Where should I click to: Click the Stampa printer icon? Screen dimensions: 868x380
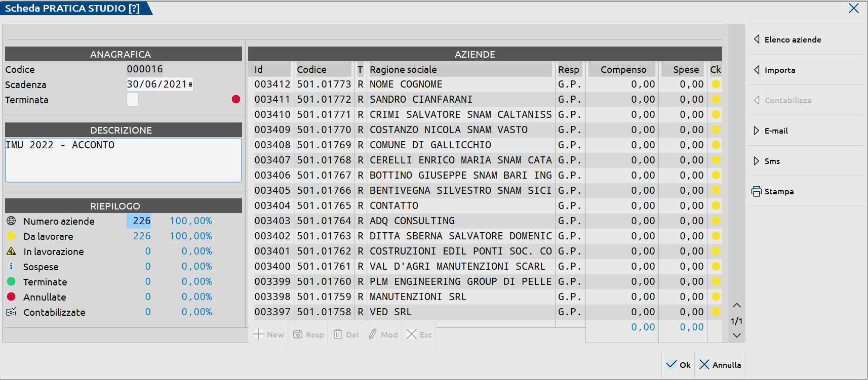[757, 191]
